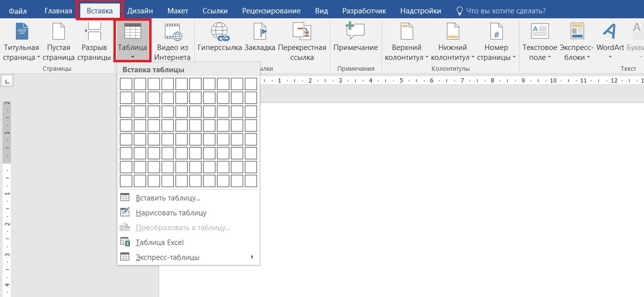Expand the Экспресс-блоки dropdown arrow
Screen dimensions: 644x297
(588, 57)
